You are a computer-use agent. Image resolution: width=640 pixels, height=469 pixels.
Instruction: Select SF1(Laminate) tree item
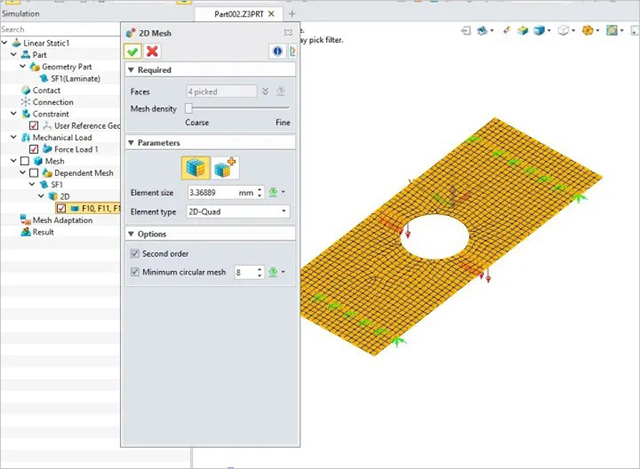click(x=76, y=78)
